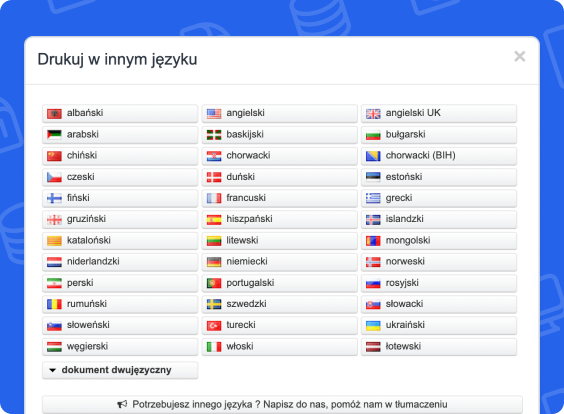The image size is (564, 414).
Task: Select niemiecki language option
Action: 279,261
